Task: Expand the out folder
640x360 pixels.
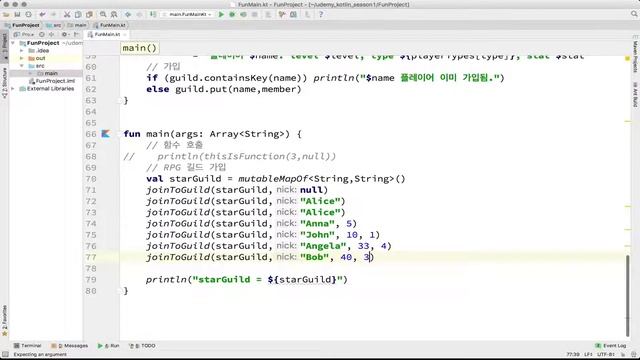Action: click(x=22, y=58)
